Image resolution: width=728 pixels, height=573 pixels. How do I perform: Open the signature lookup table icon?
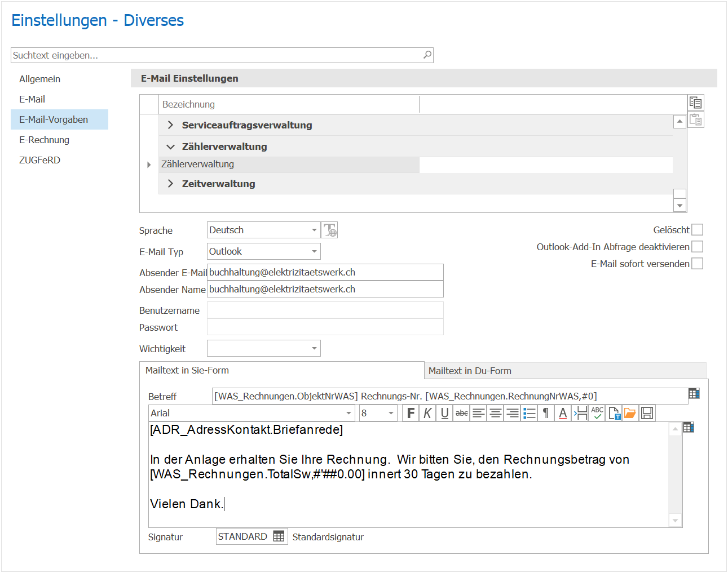point(279,536)
